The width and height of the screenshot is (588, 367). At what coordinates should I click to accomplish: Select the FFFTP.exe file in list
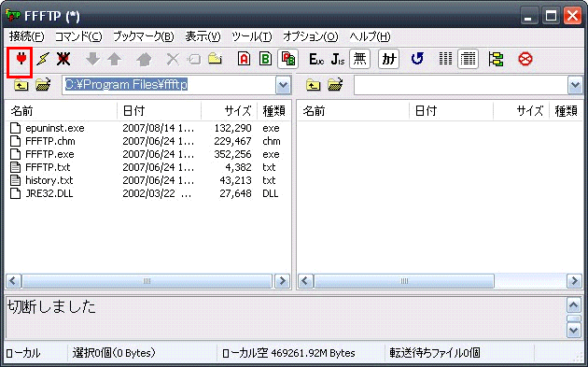49,154
